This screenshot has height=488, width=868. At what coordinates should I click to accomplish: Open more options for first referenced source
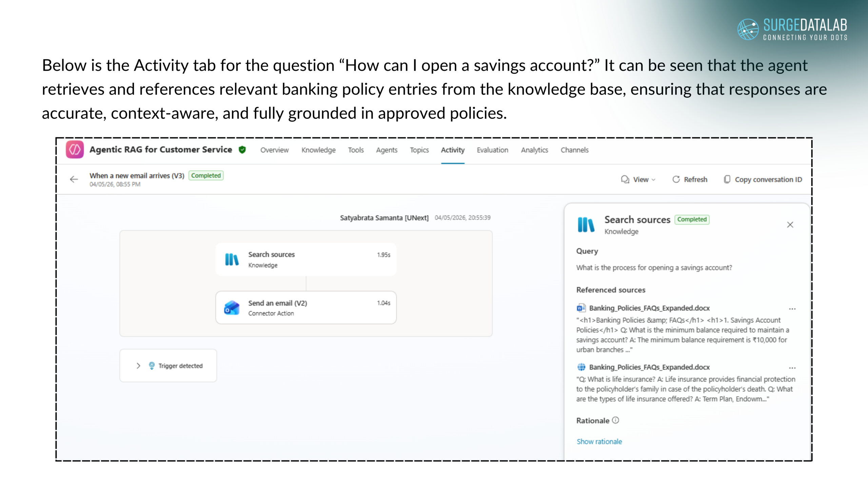pos(792,309)
